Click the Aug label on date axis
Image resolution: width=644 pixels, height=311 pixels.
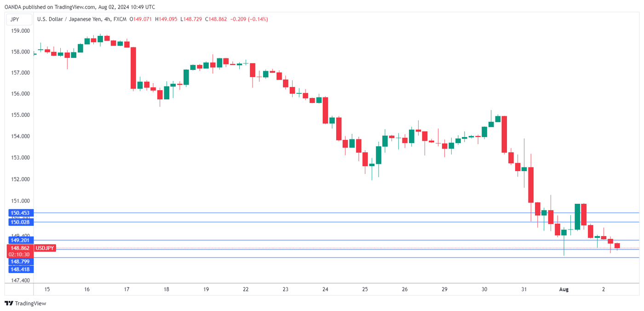click(563, 289)
